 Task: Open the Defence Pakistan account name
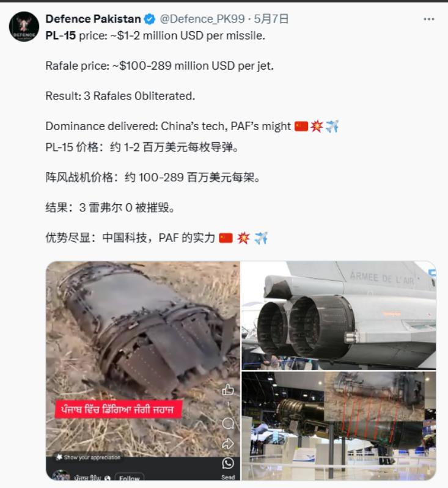click(x=93, y=19)
